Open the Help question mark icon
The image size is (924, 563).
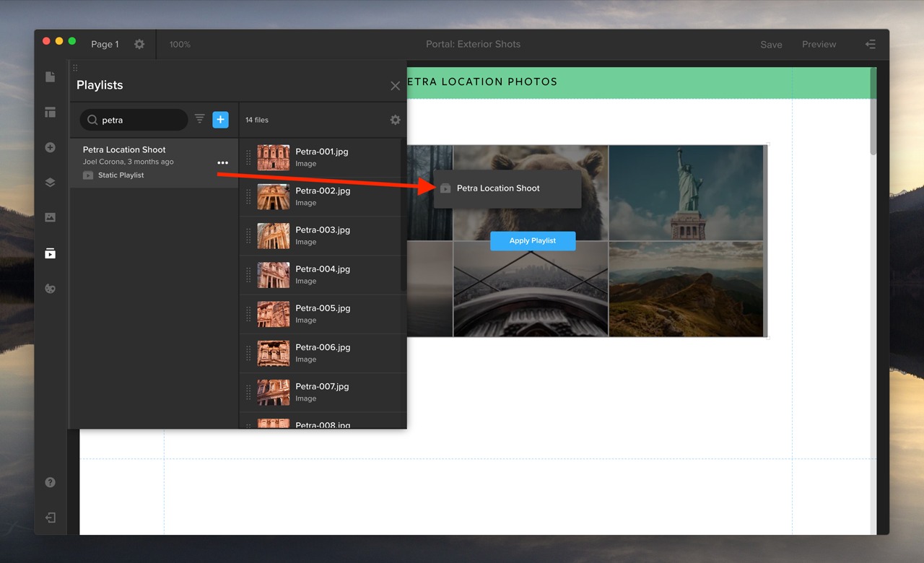(50, 482)
